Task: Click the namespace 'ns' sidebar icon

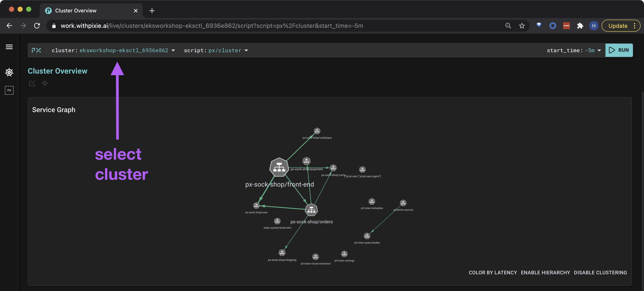Action: point(9,90)
